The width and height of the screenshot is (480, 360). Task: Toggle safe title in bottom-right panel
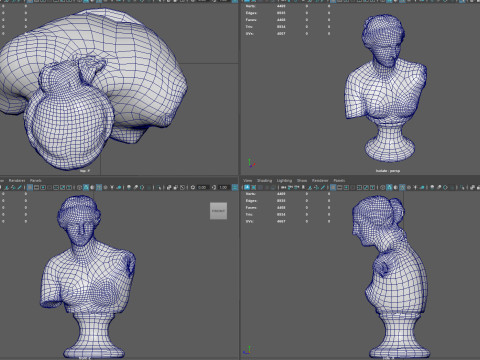coord(372,187)
